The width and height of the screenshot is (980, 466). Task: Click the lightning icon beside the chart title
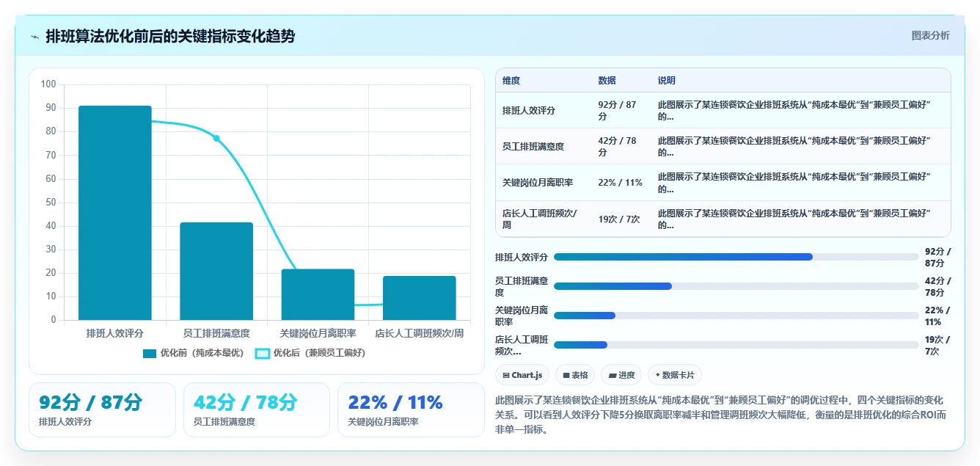tap(35, 37)
